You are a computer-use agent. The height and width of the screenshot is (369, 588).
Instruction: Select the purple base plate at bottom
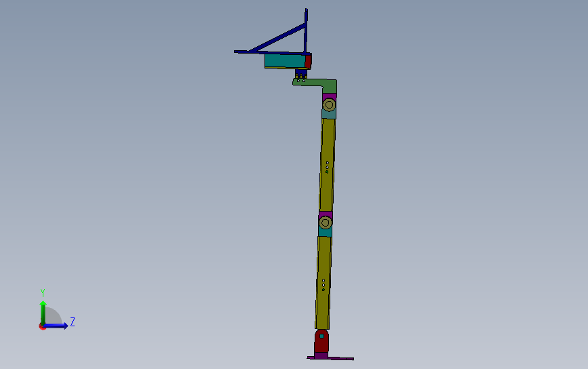point(330,358)
